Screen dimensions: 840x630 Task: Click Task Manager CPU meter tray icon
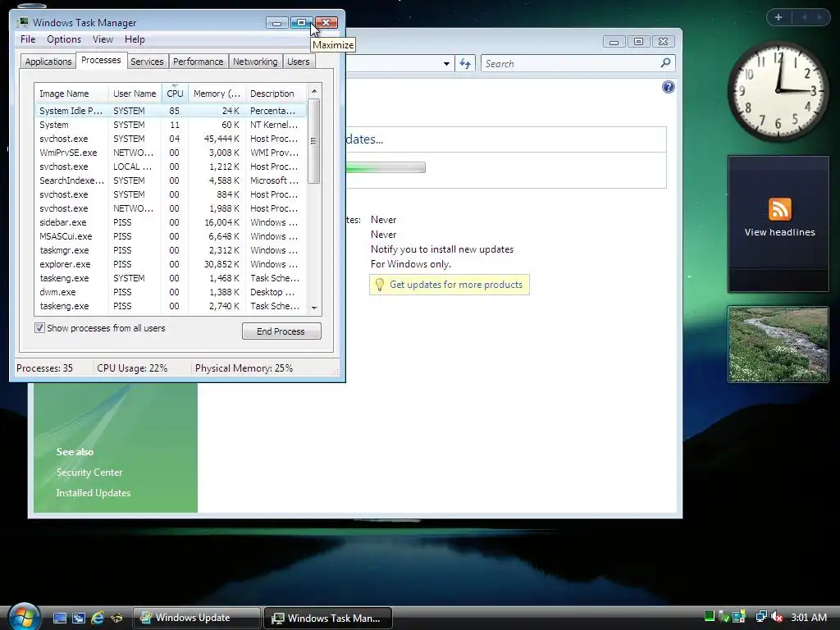pyautogui.click(x=710, y=616)
